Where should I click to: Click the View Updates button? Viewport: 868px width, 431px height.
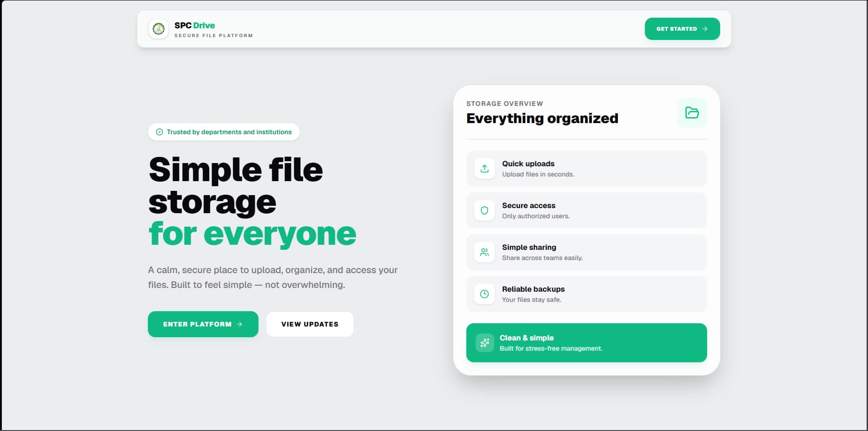[x=310, y=324]
